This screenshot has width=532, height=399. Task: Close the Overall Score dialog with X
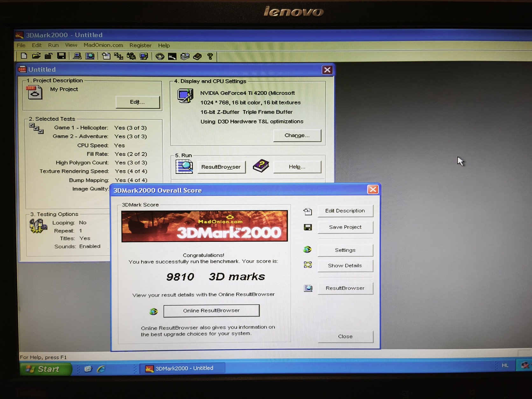(373, 190)
